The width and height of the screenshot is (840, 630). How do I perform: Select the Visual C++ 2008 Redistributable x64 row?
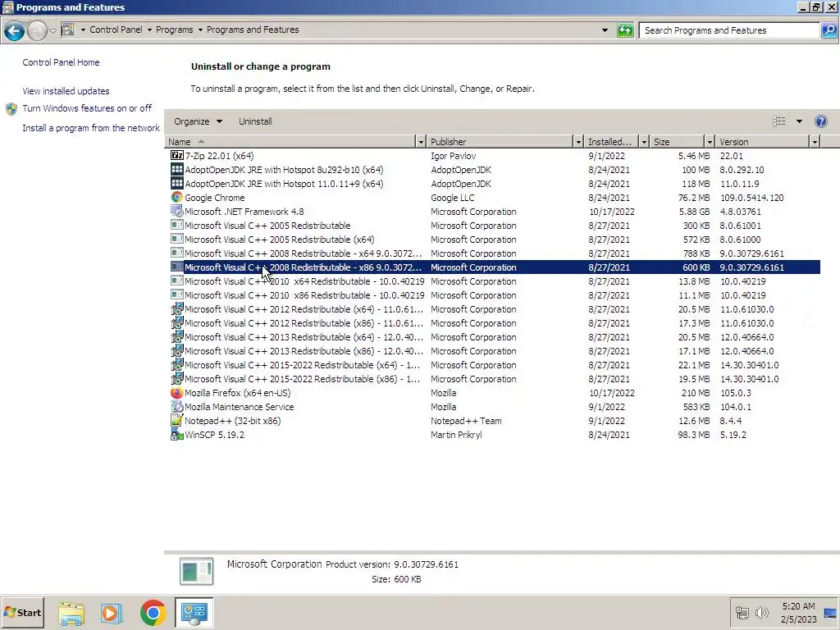click(x=495, y=253)
